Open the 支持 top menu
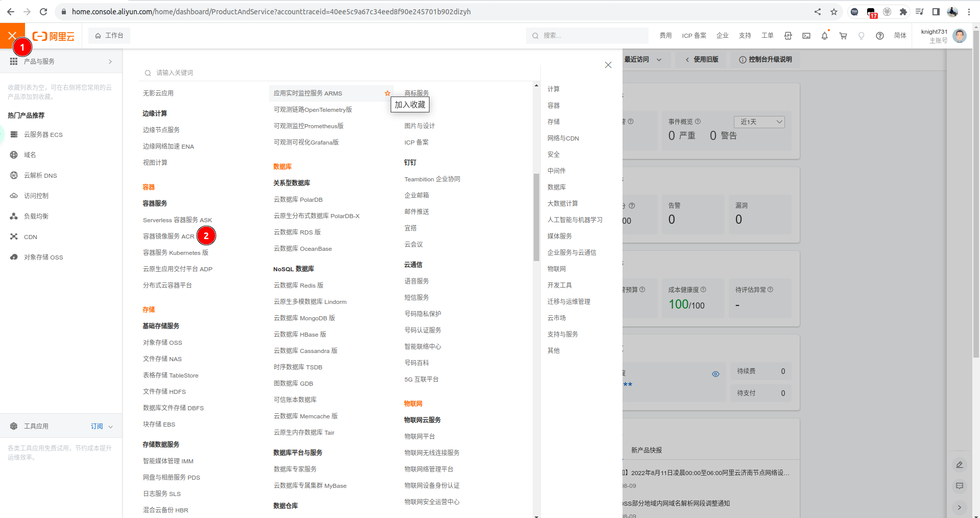 click(745, 36)
